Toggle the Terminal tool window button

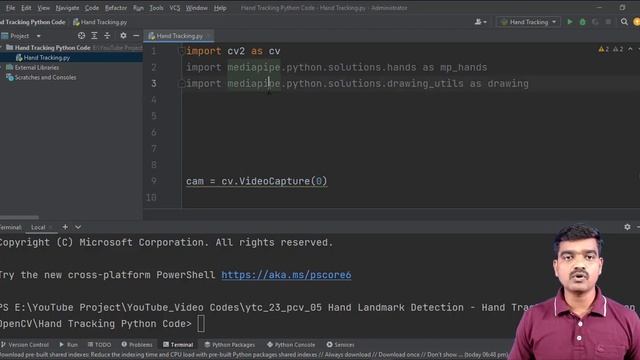pos(178,345)
